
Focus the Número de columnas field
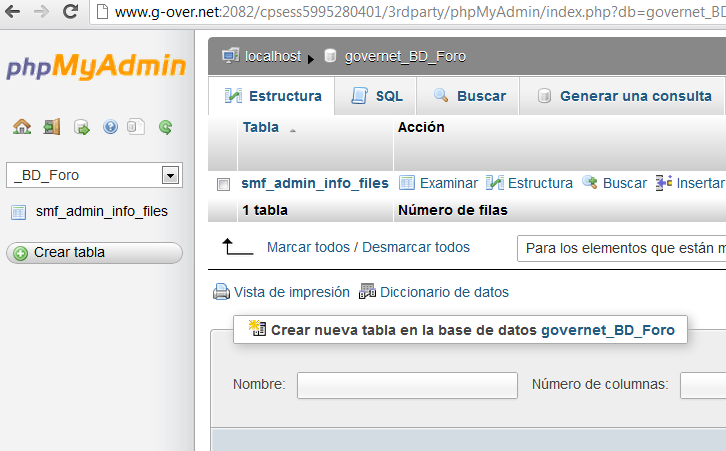click(x=703, y=385)
